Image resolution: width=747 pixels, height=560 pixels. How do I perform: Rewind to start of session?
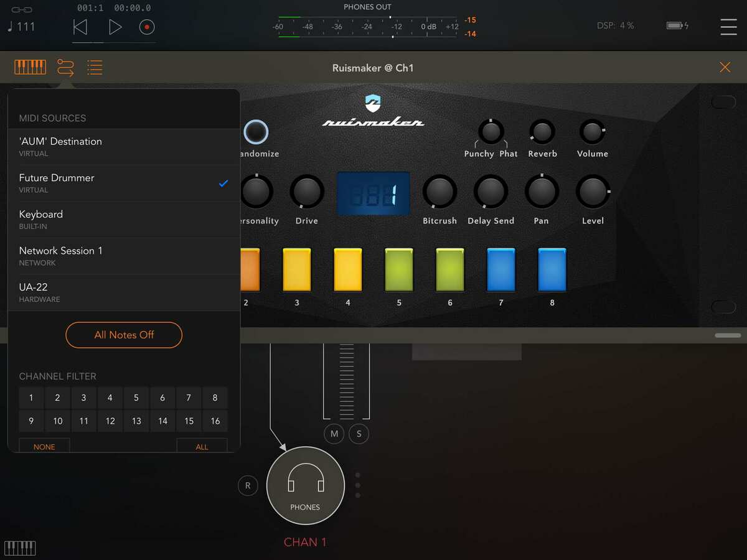[x=80, y=27]
